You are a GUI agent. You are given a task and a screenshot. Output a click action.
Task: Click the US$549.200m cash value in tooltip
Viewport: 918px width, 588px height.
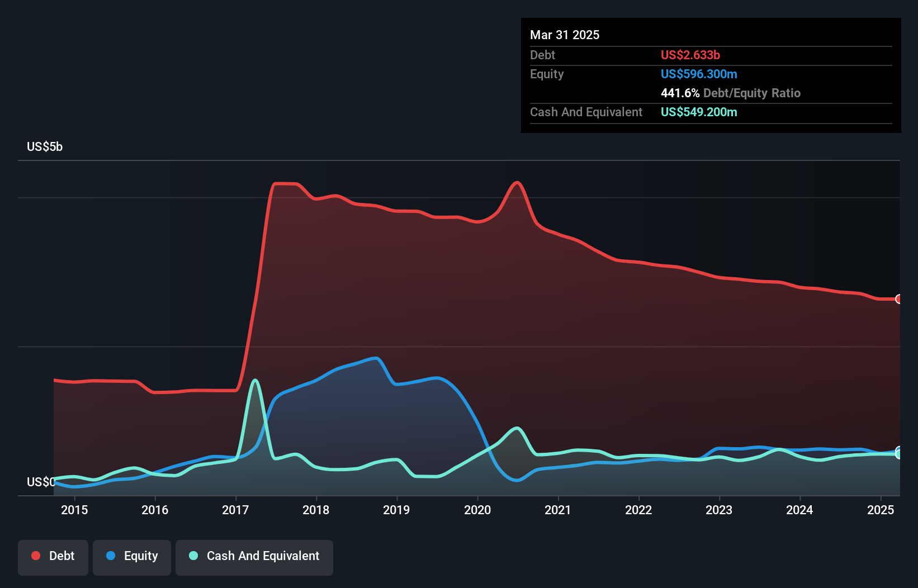(699, 112)
